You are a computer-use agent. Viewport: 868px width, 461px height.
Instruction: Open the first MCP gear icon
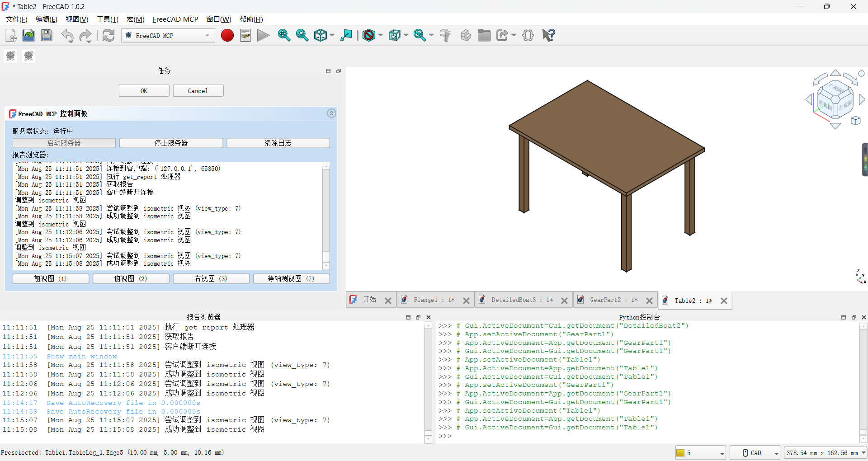click(x=10, y=56)
